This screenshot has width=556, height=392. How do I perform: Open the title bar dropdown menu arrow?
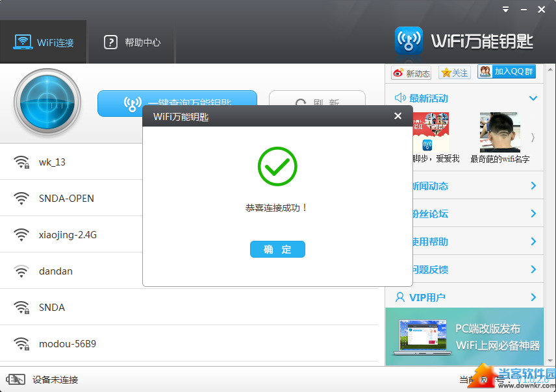click(x=505, y=10)
